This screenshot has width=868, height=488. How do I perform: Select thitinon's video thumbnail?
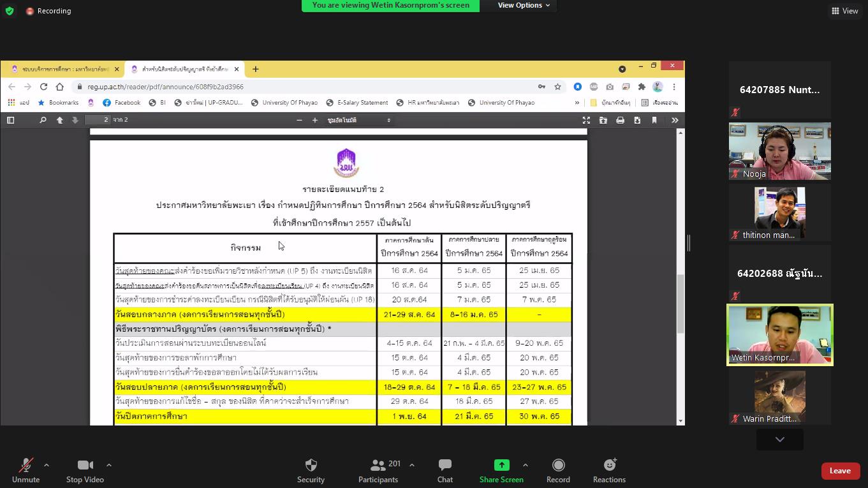tap(779, 212)
